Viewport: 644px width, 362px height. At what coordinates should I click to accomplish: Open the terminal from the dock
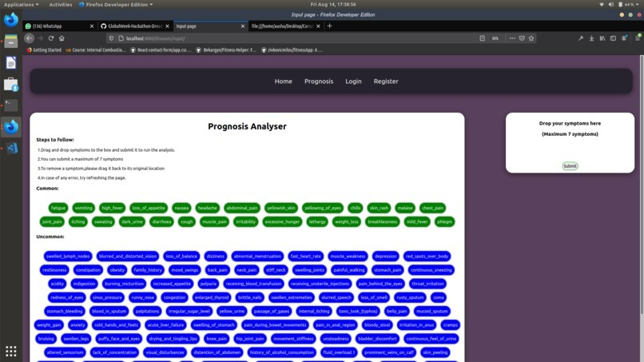click(x=11, y=105)
